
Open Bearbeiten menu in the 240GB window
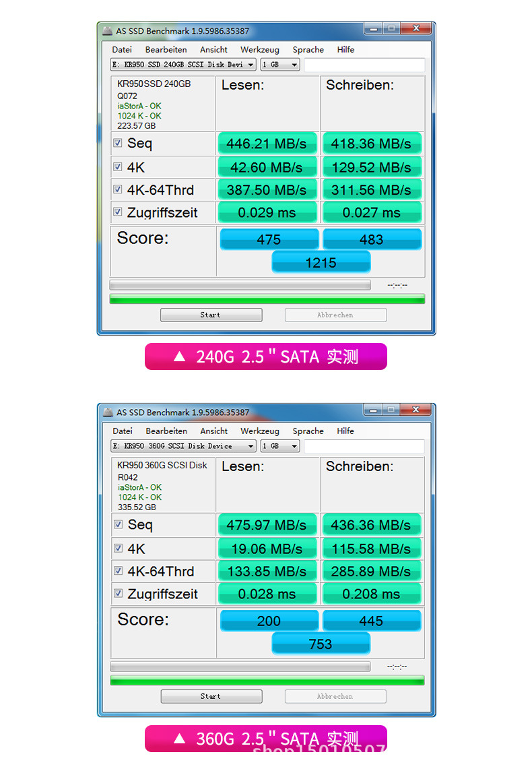pos(166,49)
